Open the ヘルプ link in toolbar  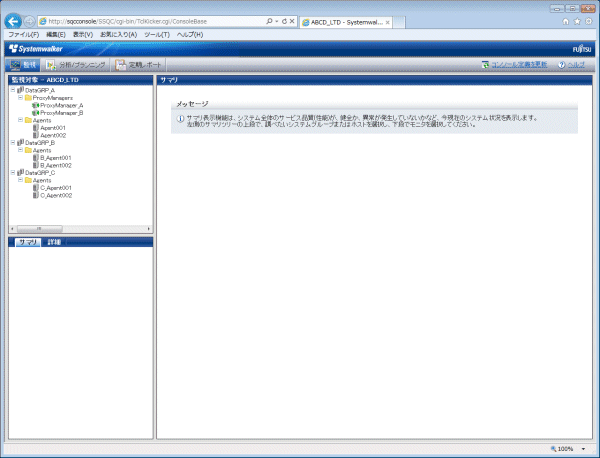click(x=576, y=65)
